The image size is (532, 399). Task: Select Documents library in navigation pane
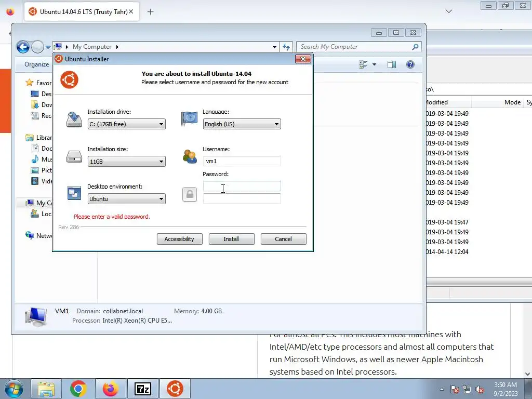41,148
